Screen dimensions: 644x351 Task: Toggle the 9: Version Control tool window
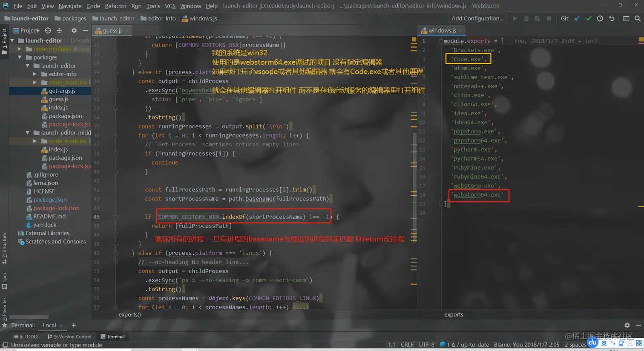point(69,337)
